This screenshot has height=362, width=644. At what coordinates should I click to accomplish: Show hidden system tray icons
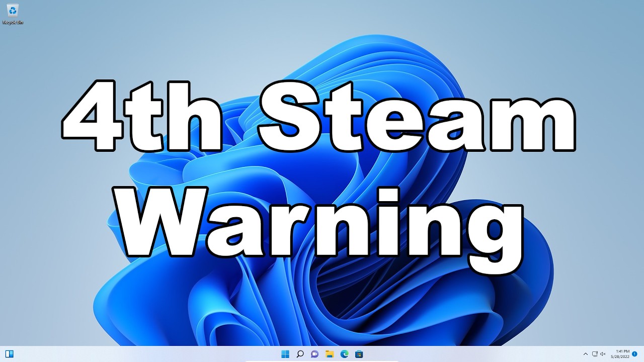tap(585, 354)
